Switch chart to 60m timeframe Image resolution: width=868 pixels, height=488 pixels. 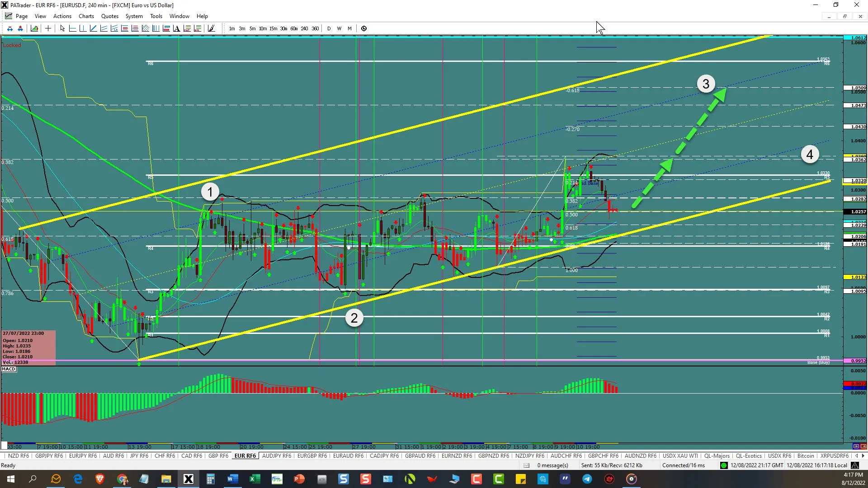pos(294,28)
